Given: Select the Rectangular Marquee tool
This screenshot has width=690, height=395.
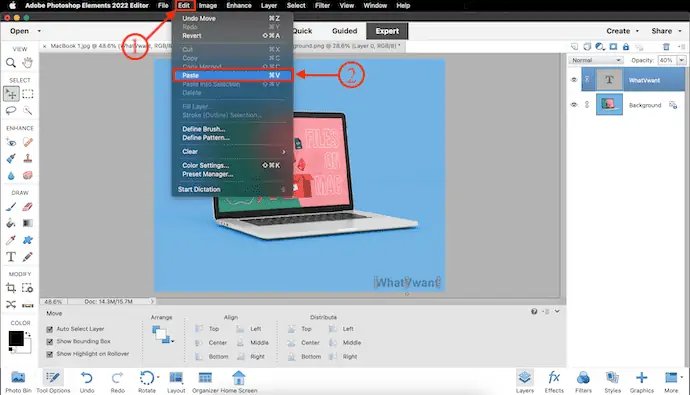Looking at the screenshot, I should [28, 94].
